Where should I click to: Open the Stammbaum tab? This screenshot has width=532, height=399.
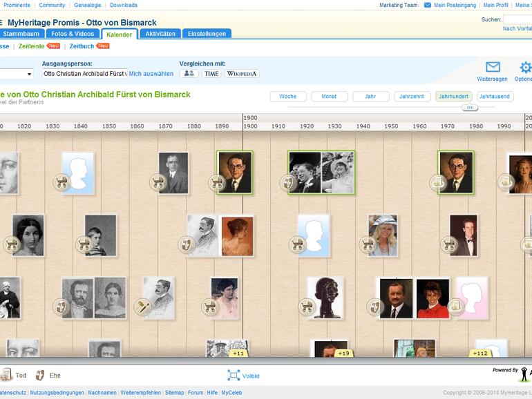point(21,34)
